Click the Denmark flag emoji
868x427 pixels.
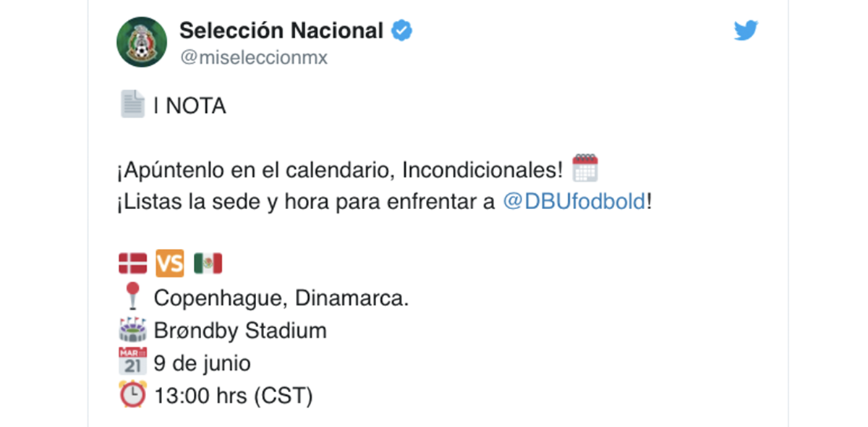click(132, 263)
